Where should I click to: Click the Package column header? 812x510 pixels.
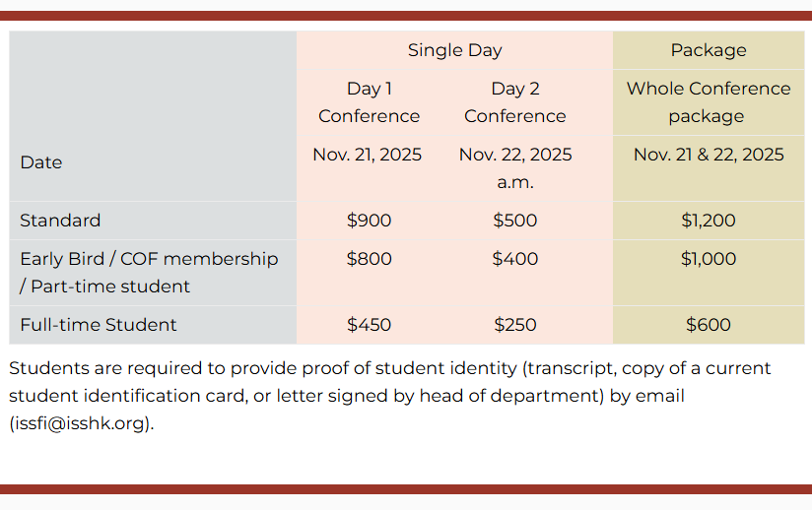708,50
